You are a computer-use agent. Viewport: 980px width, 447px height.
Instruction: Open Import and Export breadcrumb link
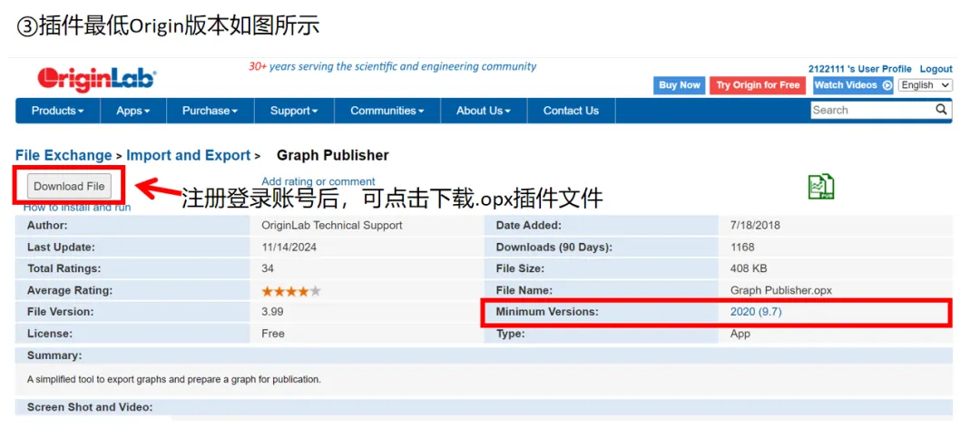coord(188,155)
